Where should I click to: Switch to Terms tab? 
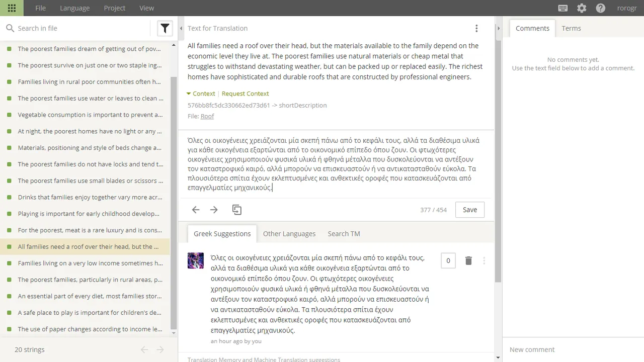[x=571, y=28]
